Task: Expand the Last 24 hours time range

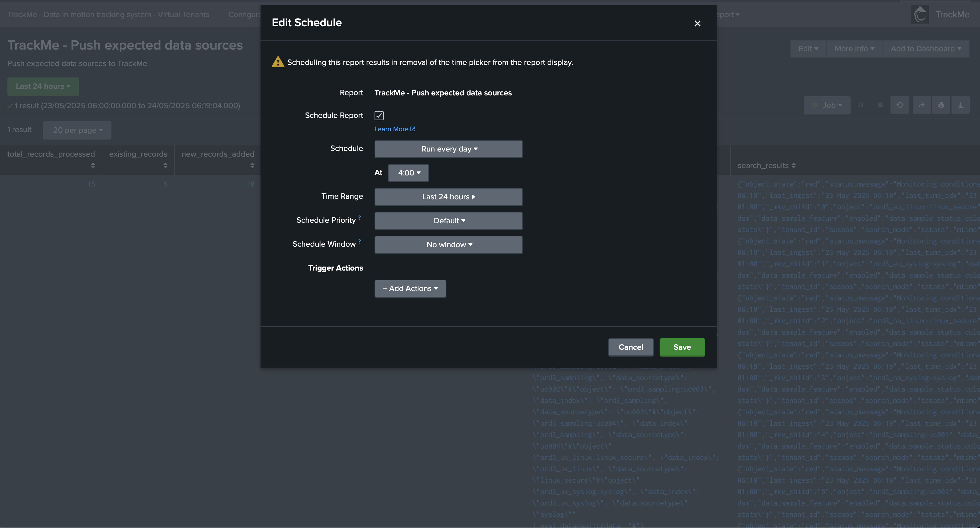Action: (x=448, y=197)
